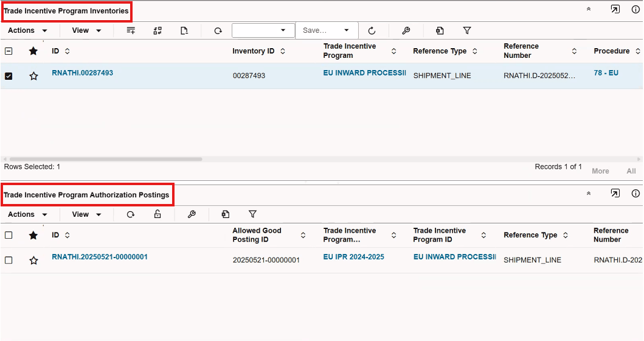
Task: Open wrench settings in Authorization Postings toolbar
Action: 192,214
